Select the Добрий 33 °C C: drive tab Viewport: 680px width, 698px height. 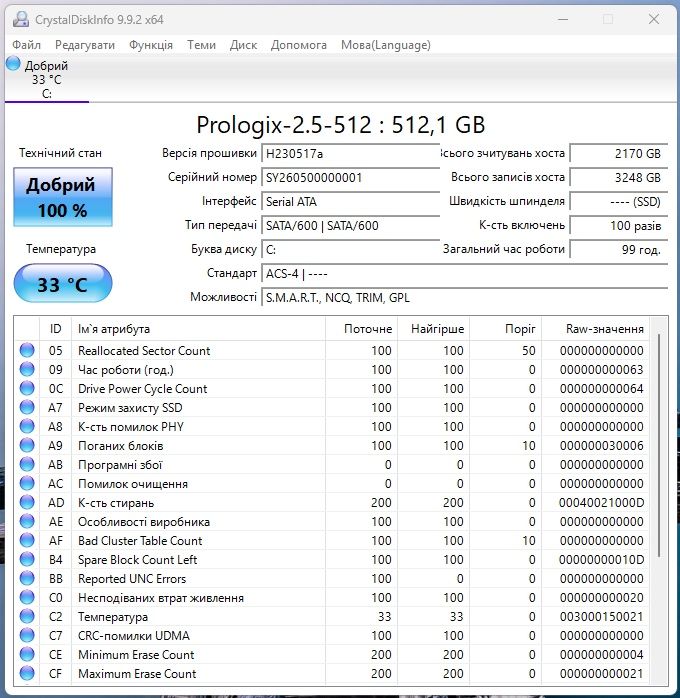coord(46,79)
